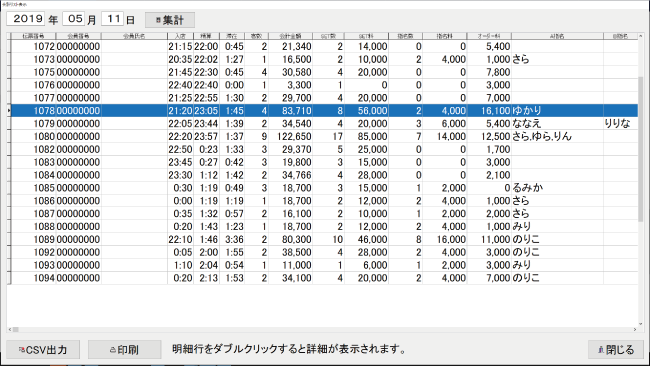Click the SET料 column header
This screenshot has width=650, height=366.
click(x=366, y=36)
